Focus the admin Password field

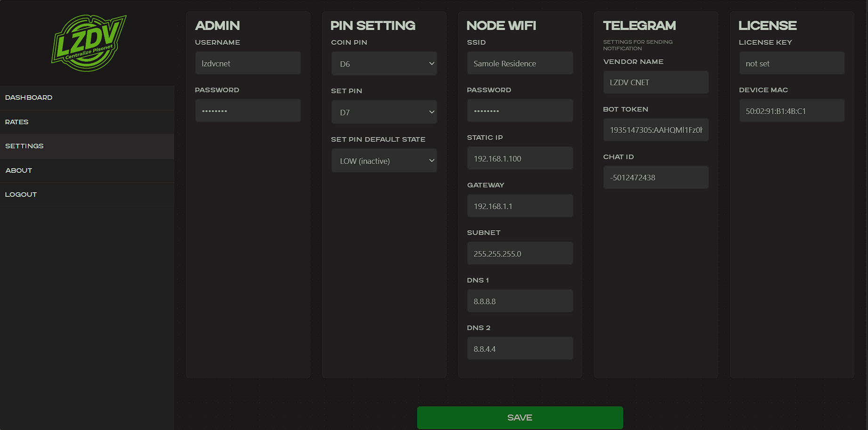pos(248,111)
